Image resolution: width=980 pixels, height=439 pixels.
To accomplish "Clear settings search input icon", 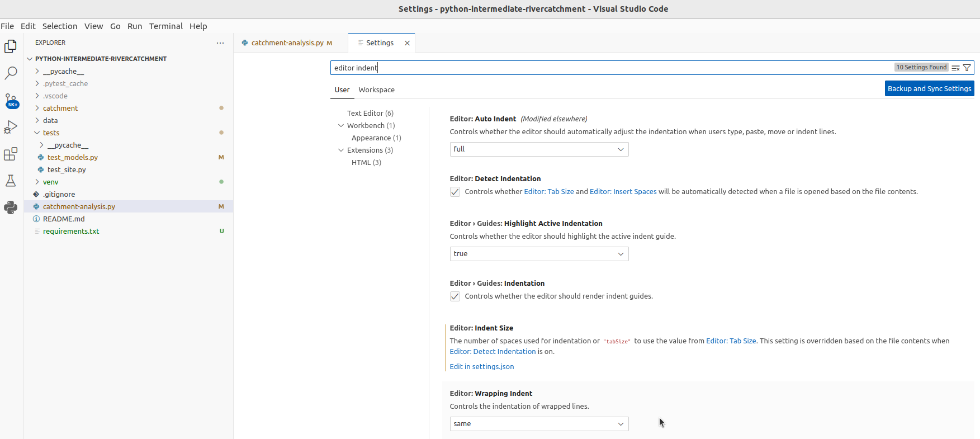I will [956, 68].
